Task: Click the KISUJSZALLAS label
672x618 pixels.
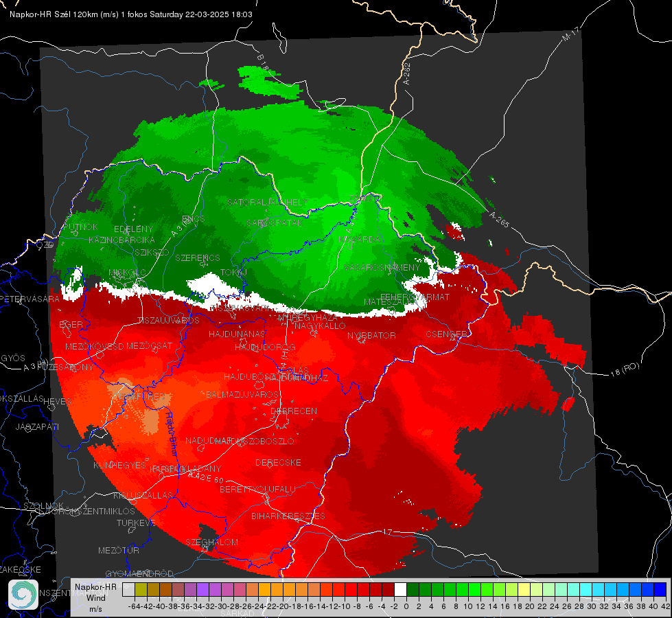Action: coord(143,495)
